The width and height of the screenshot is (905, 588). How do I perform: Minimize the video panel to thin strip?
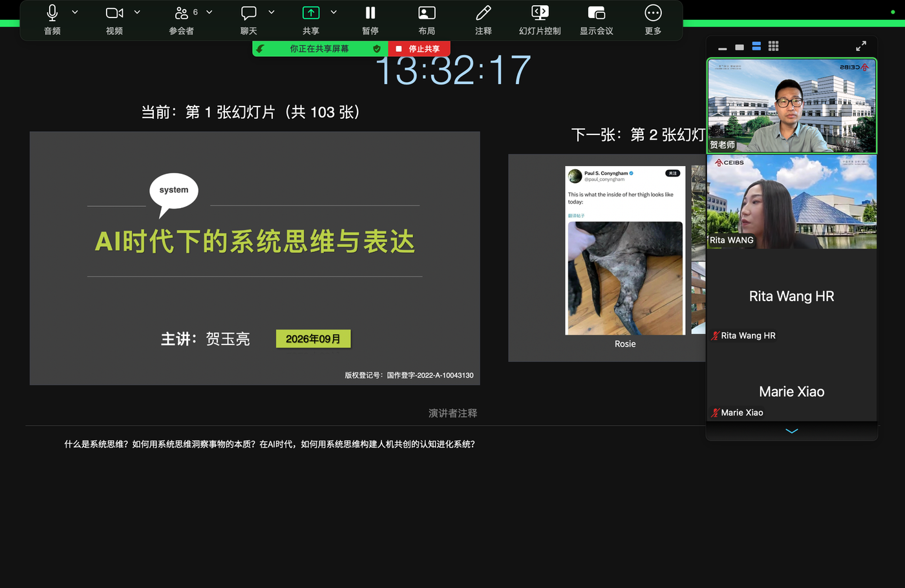(x=723, y=48)
